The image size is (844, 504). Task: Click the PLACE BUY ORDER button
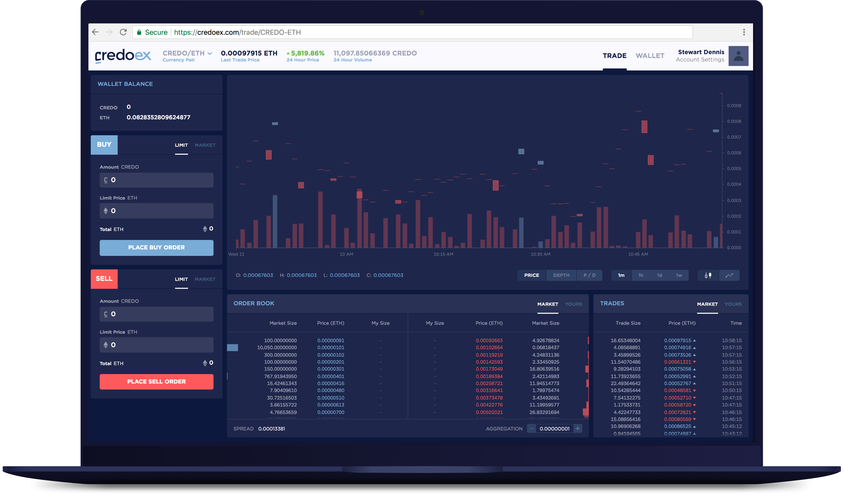tap(156, 248)
